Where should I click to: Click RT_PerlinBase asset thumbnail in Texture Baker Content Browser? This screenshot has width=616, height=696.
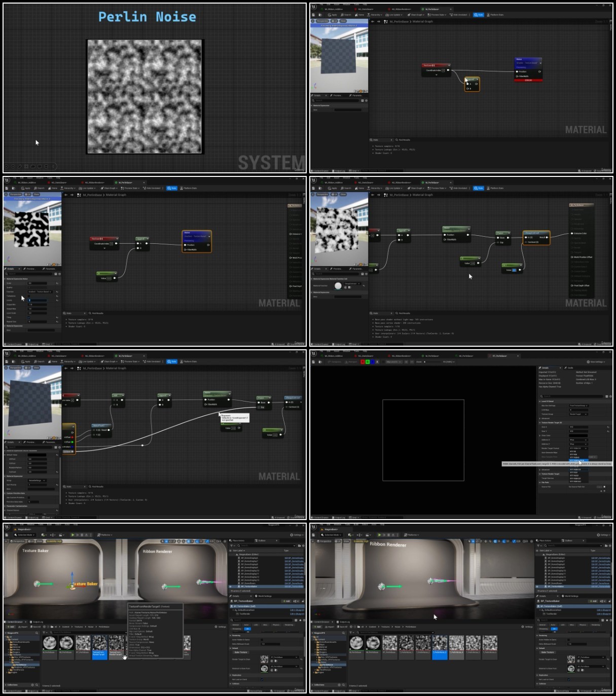coord(83,642)
